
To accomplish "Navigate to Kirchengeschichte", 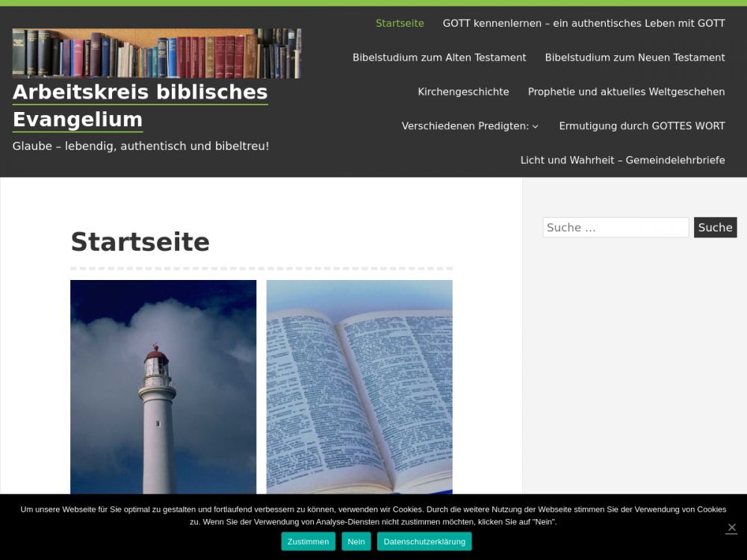I will [463, 92].
